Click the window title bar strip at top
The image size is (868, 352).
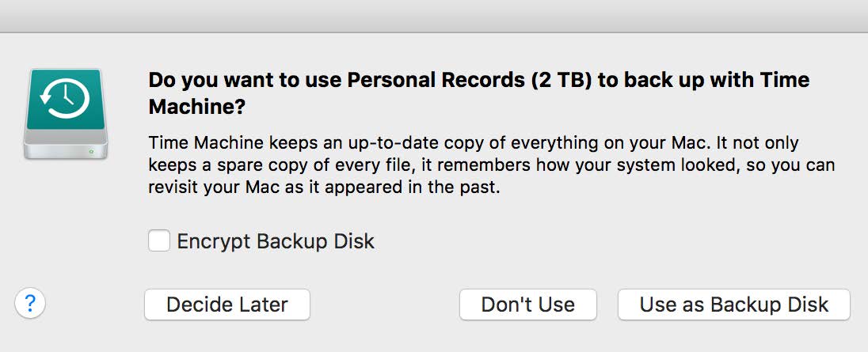(434, 16)
